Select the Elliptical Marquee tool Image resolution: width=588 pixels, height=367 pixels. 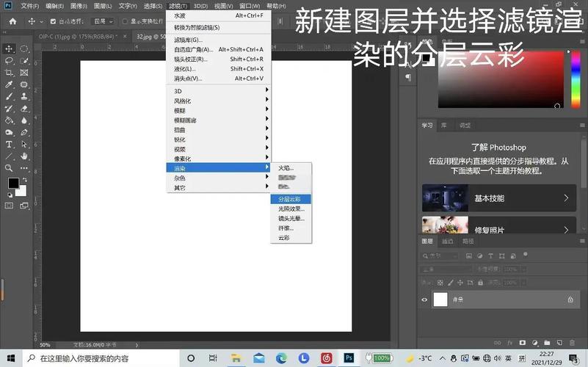coord(24,48)
